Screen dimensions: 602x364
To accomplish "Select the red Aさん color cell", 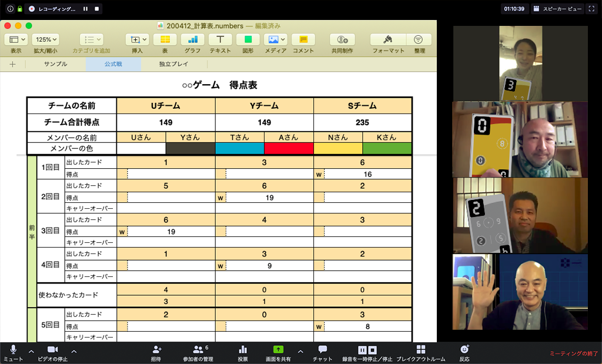I will point(289,148).
